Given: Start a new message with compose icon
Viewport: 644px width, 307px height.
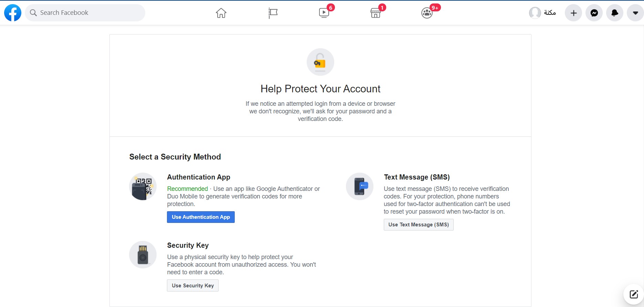Looking at the screenshot, I should [634, 294].
